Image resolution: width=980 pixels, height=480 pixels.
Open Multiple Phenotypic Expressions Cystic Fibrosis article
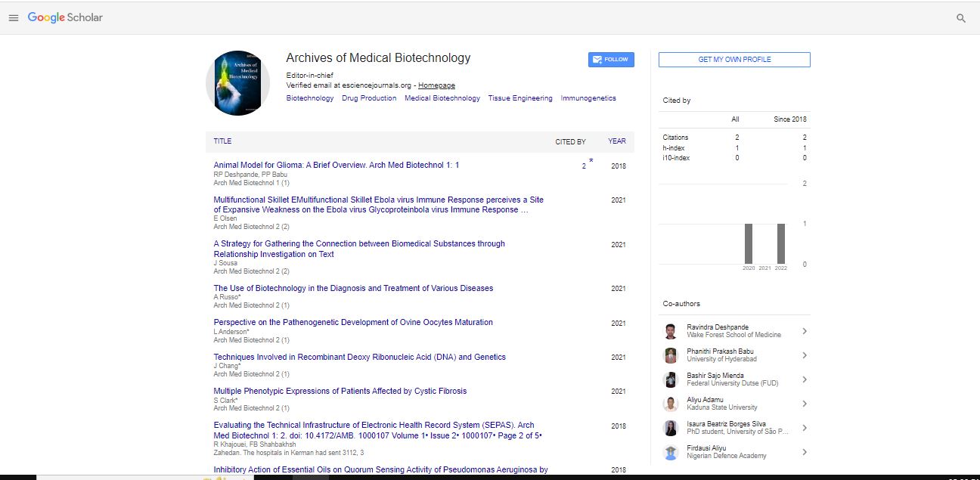coord(340,391)
